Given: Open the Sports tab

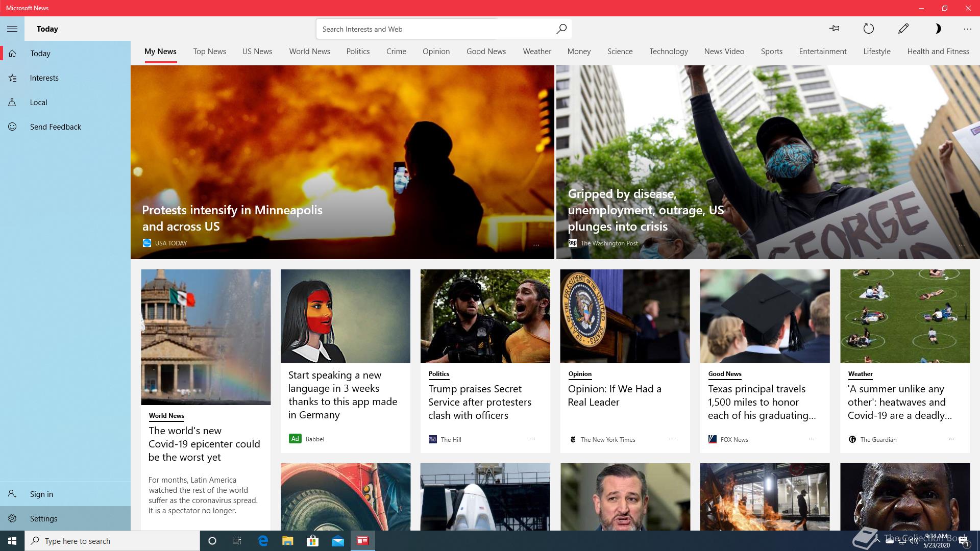Looking at the screenshot, I should point(771,52).
